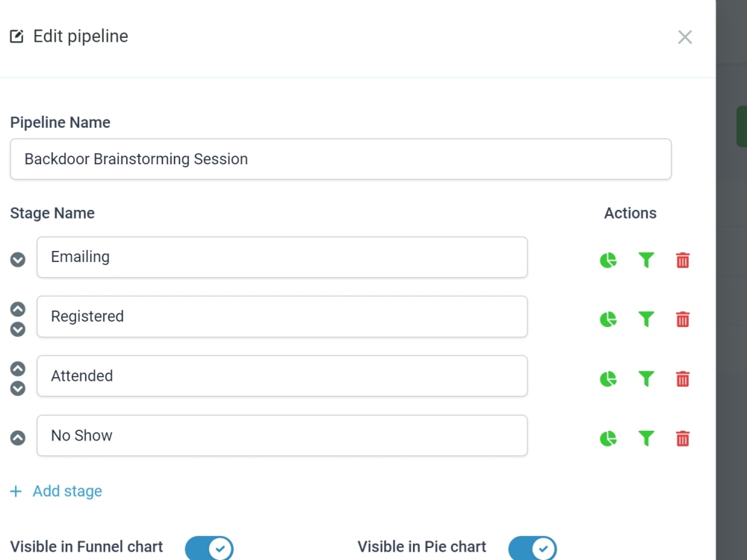The image size is (747, 560).
Task: Open the pie chart settings for Emailing stage
Action: tap(608, 260)
